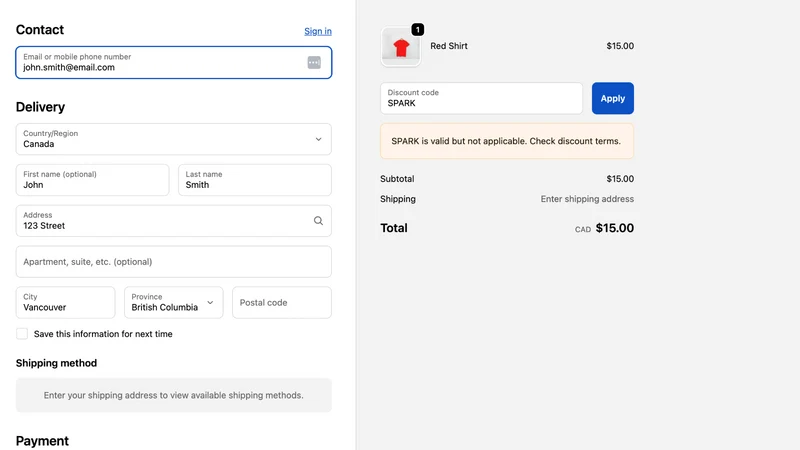Click the CAD $15.00 total amount
This screenshot has width=800, height=450.
(x=604, y=228)
